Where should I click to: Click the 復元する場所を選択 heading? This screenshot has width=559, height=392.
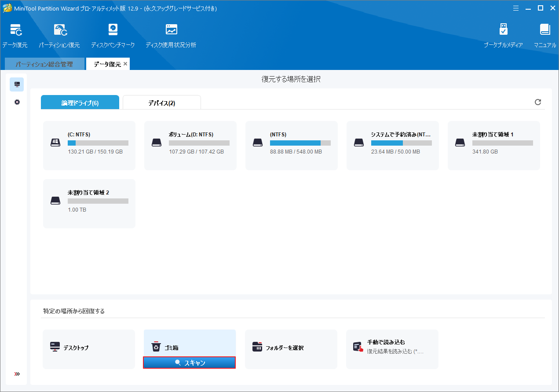tap(291, 79)
